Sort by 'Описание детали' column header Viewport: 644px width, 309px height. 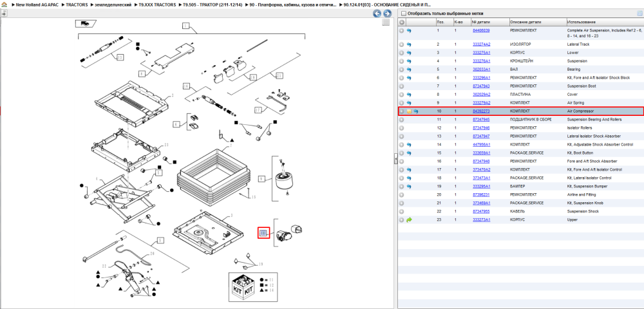point(537,22)
